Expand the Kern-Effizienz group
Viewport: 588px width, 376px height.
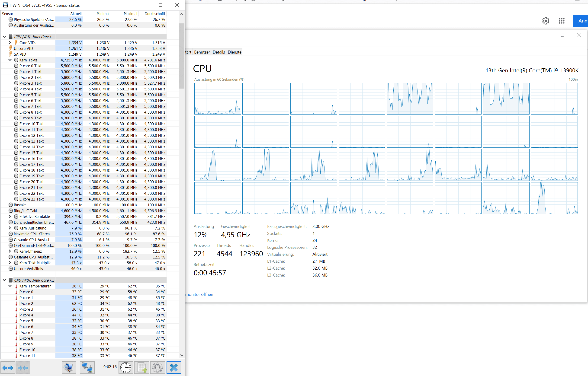(x=10, y=251)
